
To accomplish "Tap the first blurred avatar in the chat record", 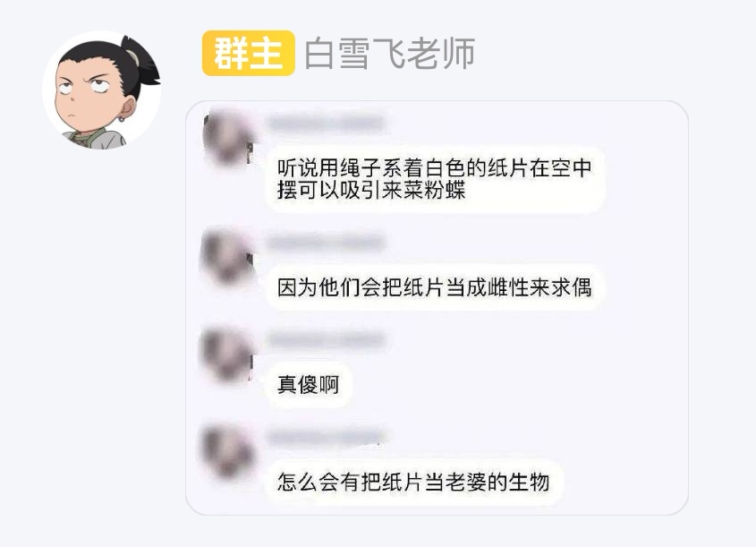I will point(228,138).
